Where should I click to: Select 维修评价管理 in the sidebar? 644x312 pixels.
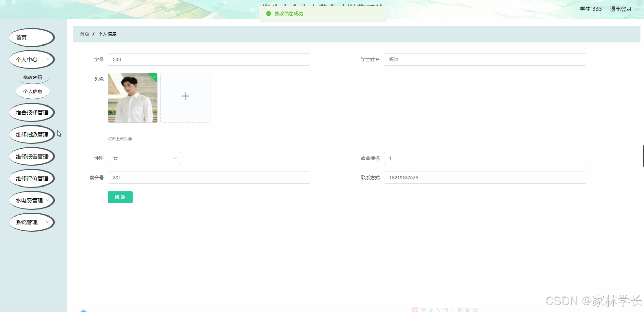click(x=32, y=178)
